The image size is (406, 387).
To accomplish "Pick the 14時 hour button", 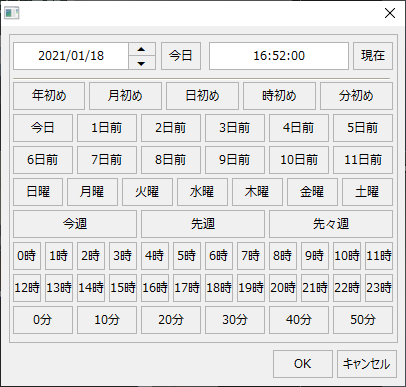I will (x=91, y=288).
